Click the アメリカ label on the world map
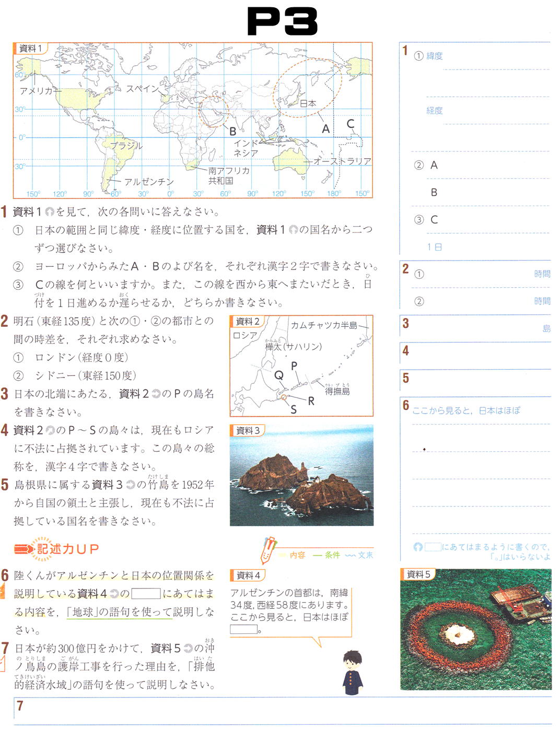This screenshot has height=730, width=560. coord(37,90)
